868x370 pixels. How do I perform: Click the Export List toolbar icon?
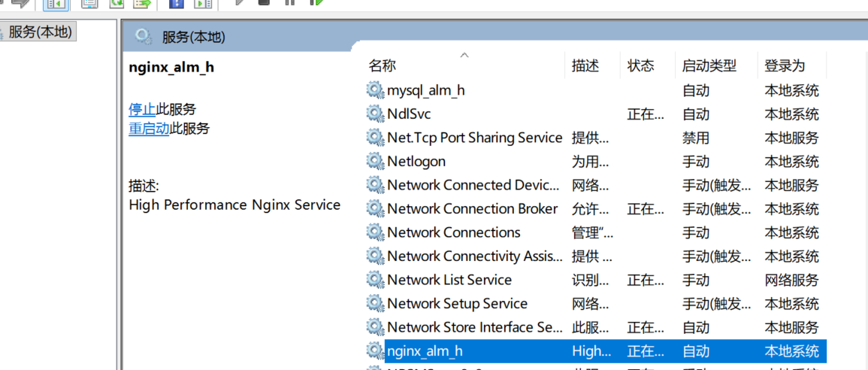coord(143,2)
